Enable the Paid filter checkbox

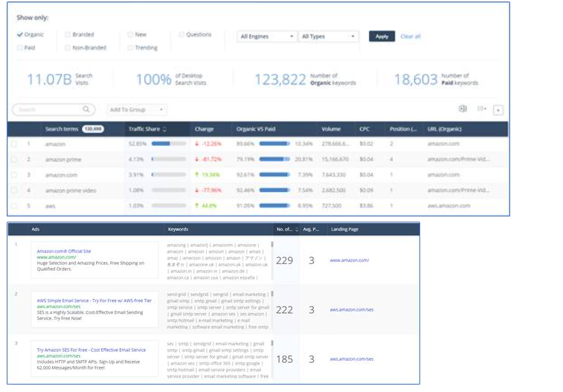pos(20,48)
